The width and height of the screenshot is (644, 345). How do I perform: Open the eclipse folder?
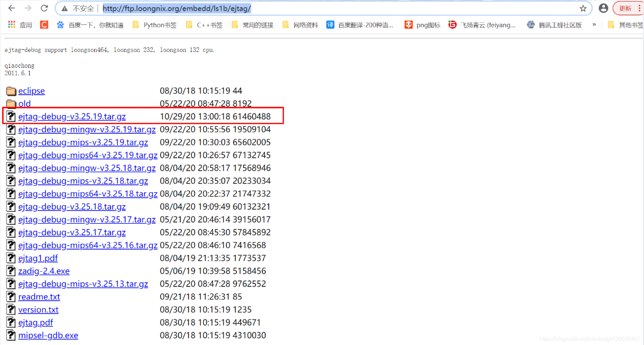pyautogui.click(x=31, y=90)
